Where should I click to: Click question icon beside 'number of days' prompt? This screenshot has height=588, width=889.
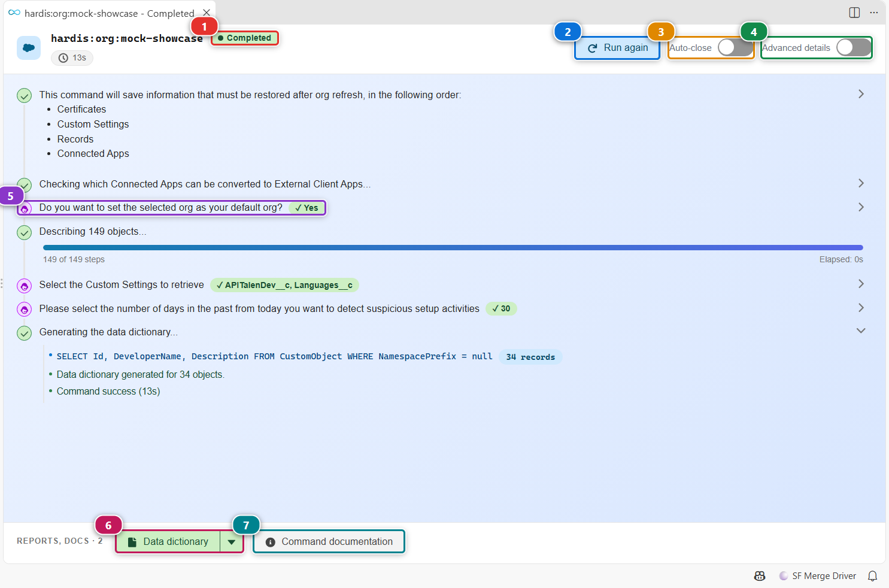[x=25, y=309]
